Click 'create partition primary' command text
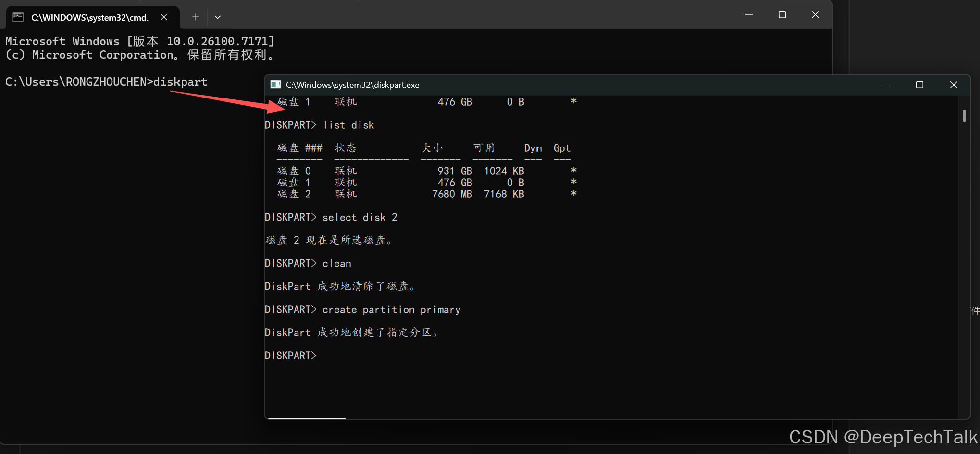 391,309
